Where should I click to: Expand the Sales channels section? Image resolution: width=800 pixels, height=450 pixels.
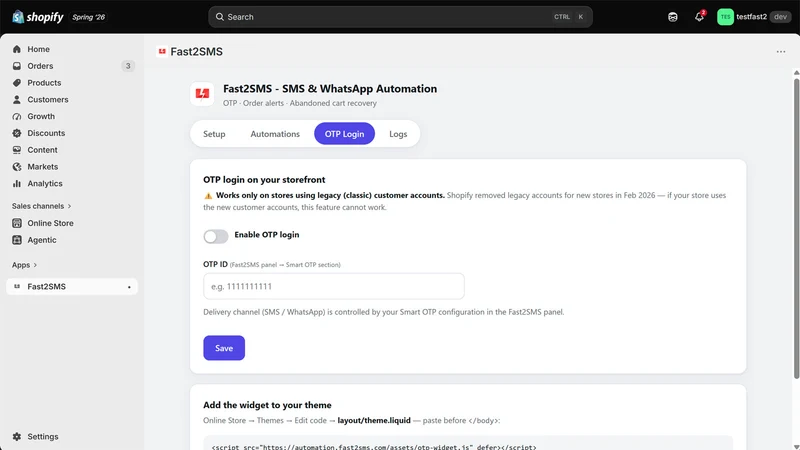pos(41,206)
